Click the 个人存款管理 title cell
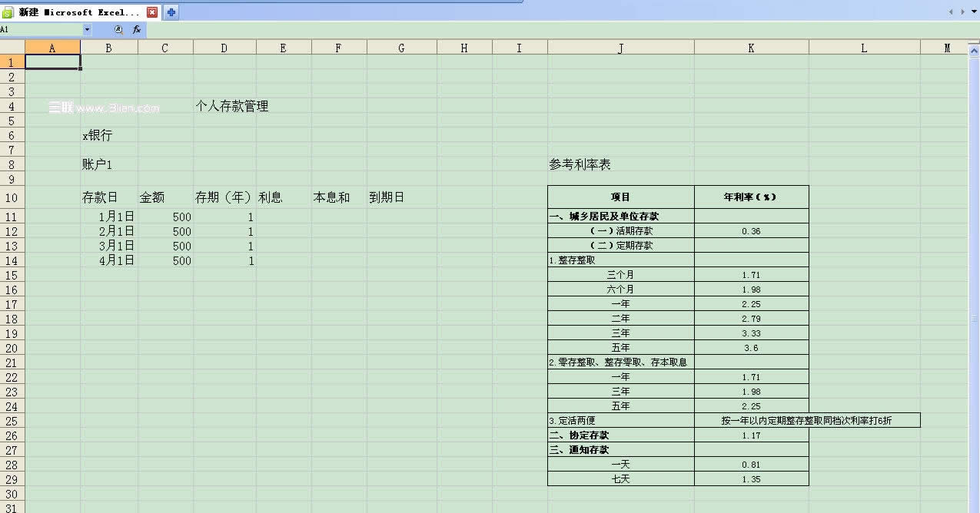 point(231,107)
